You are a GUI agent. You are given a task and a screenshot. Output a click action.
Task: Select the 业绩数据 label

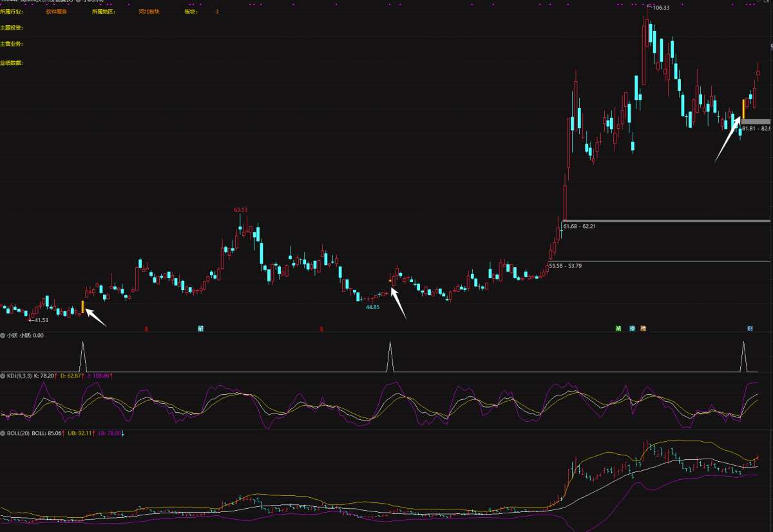tap(11, 63)
